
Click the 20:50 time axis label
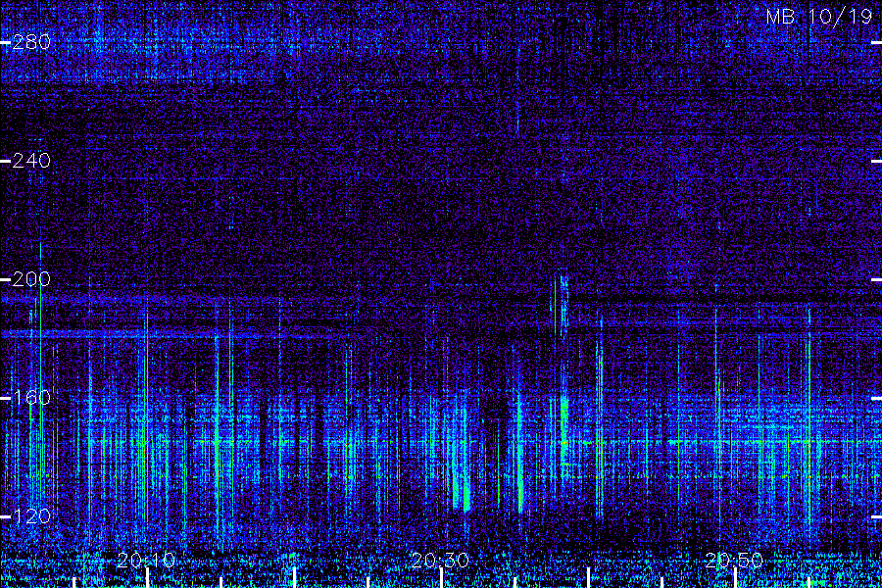tap(734, 560)
